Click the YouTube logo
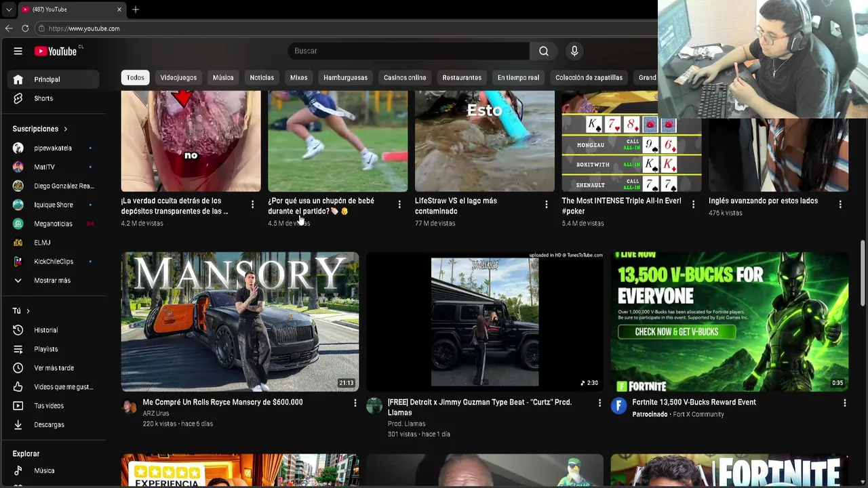Screen dimensions: 868x488 [56, 52]
